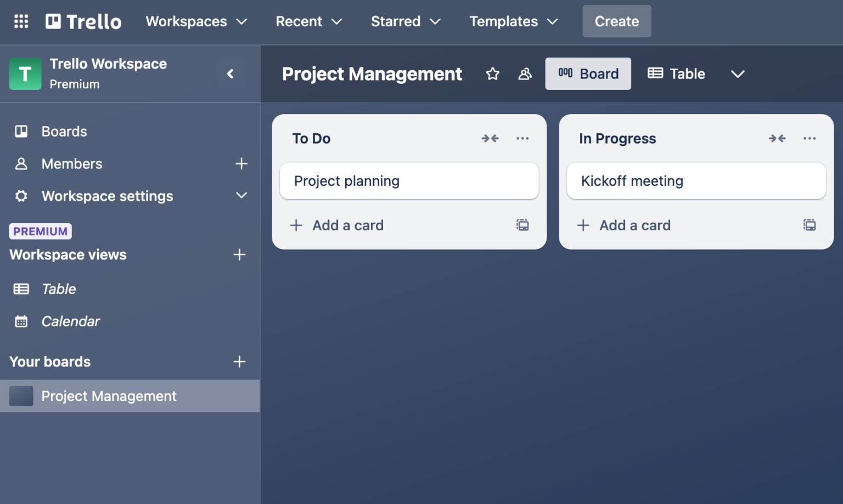Collapse the workspace sidebar
The height and width of the screenshot is (504, 843).
(231, 73)
